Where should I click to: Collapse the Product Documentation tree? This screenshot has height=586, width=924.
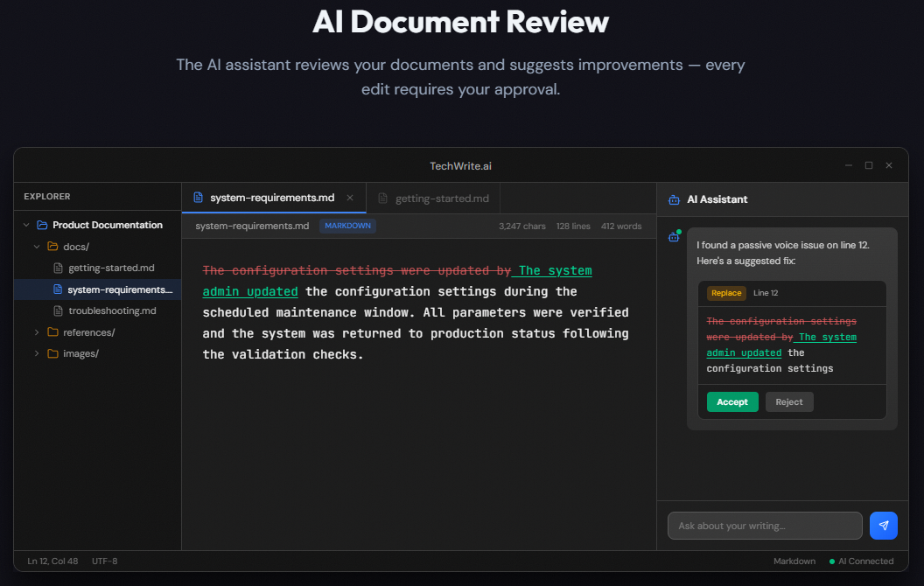pos(25,225)
